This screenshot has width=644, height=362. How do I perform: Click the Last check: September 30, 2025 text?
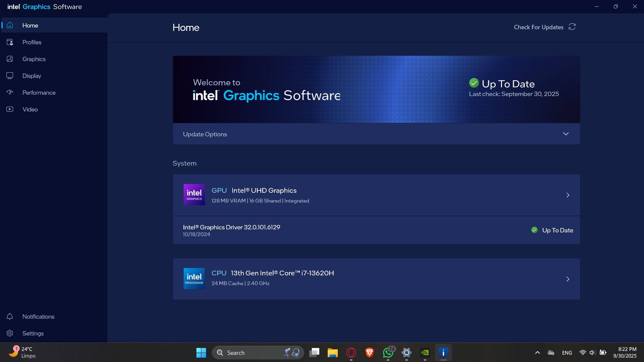514,94
